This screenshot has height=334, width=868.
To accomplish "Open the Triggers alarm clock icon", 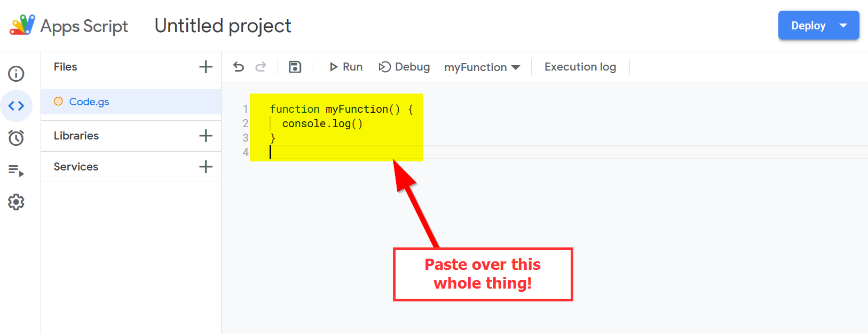I will (16, 138).
